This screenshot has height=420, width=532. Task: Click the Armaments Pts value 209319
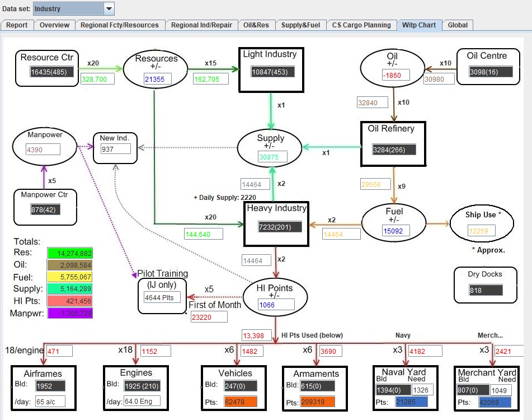(x=318, y=402)
